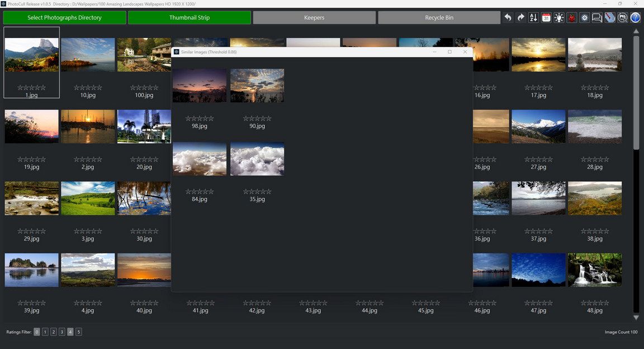644x349 pixels.
Task: Open help with blue question mark
Action: (x=636, y=18)
